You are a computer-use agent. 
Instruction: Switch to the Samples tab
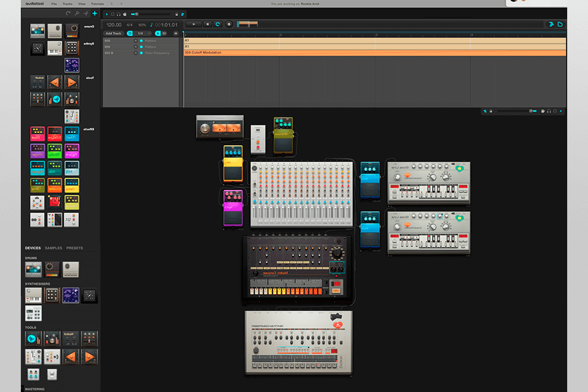click(x=53, y=248)
